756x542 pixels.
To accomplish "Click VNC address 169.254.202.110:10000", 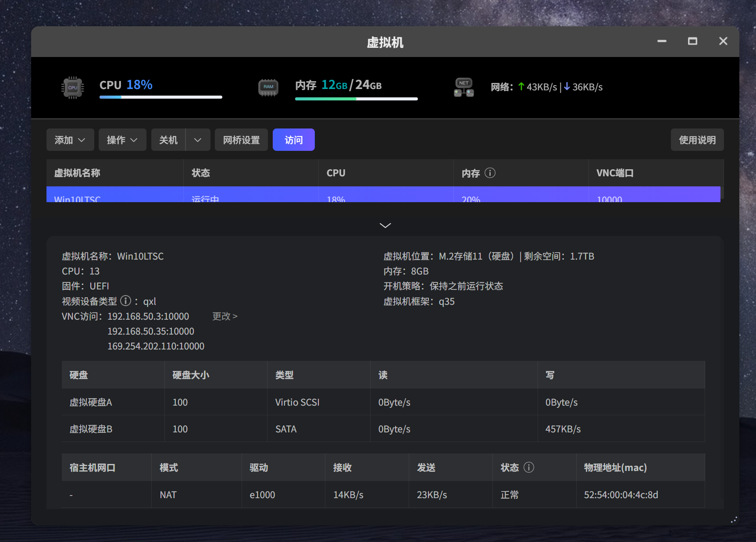I will (156, 346).
